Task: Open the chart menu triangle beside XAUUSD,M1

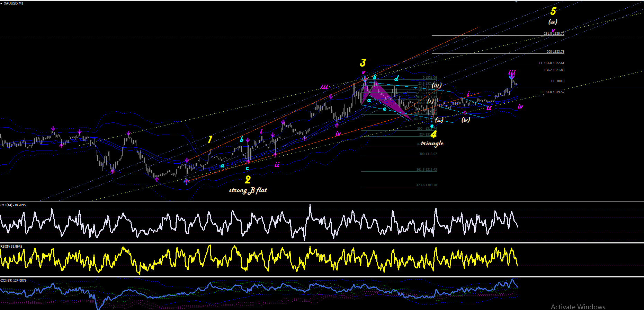Action: [x=1, y=3]
